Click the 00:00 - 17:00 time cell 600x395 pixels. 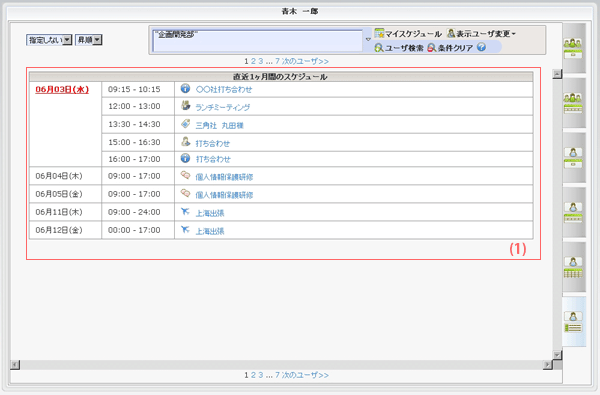point(138,230)
